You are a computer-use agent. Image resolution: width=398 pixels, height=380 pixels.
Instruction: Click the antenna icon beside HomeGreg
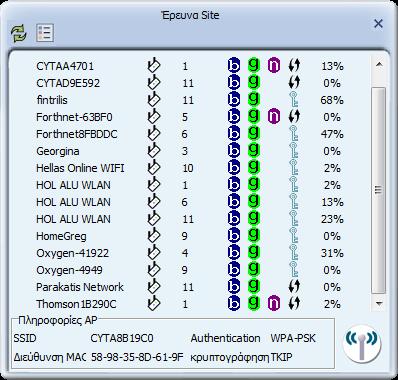(153, 236)
